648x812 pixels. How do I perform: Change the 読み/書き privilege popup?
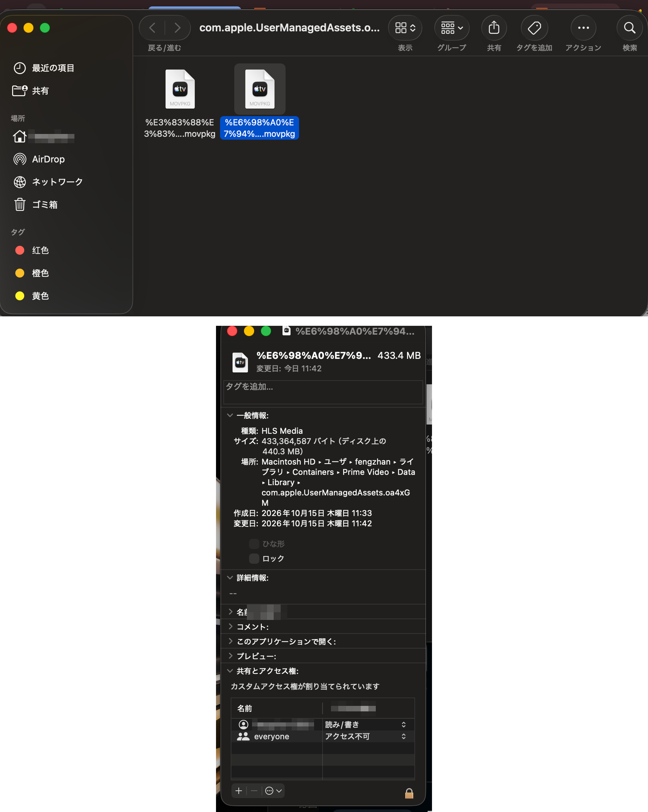(x=366, y=725)
